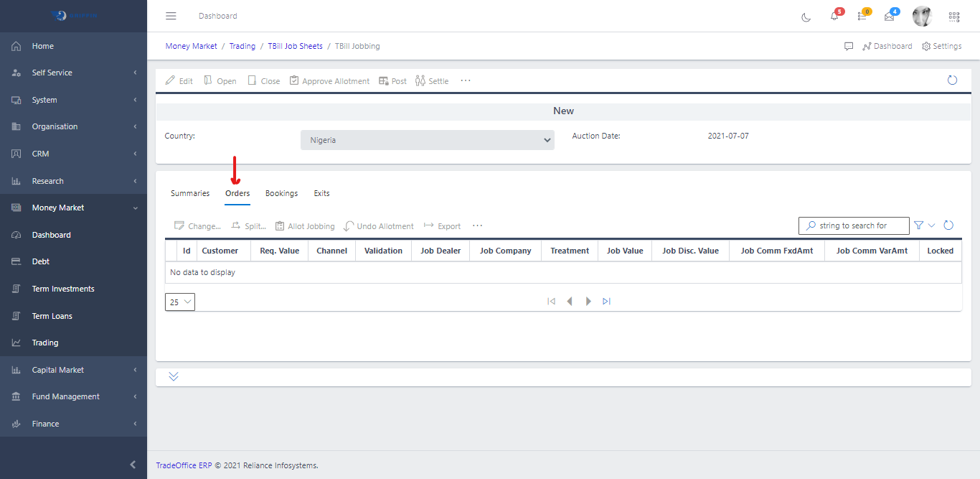The width and height of the screenshot is (980, 479).
Task: Click the Undo Allotment button
Action: [x=379, y=226]
